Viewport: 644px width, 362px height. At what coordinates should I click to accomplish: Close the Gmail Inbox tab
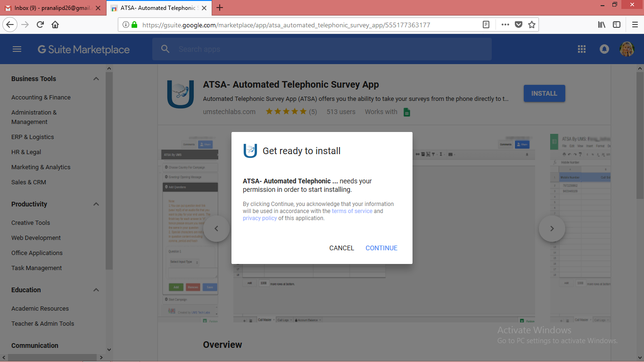point(98,8)
